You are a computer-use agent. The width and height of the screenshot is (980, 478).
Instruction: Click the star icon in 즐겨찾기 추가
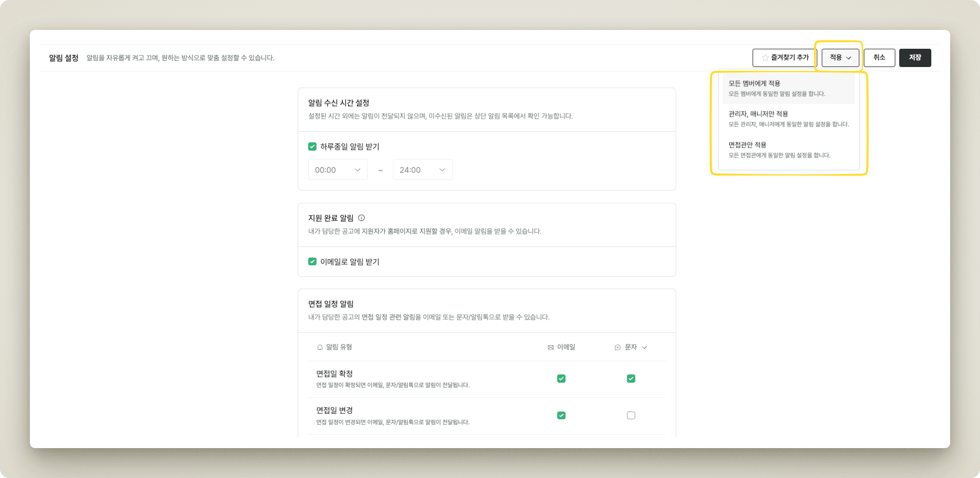(x=765, y=58)
